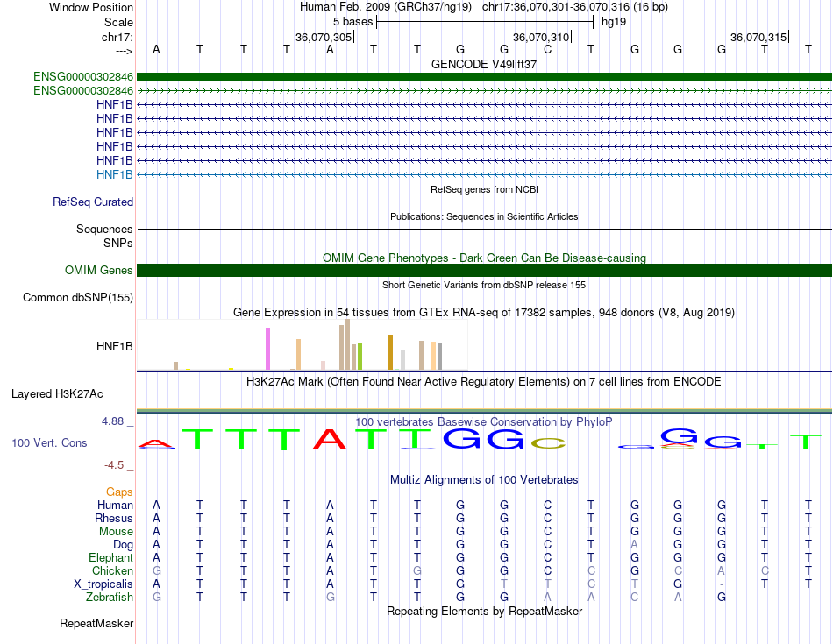Click the Elephant alignment row label
This screenshot has width=833, height=644.
click(x=110, y=558)
